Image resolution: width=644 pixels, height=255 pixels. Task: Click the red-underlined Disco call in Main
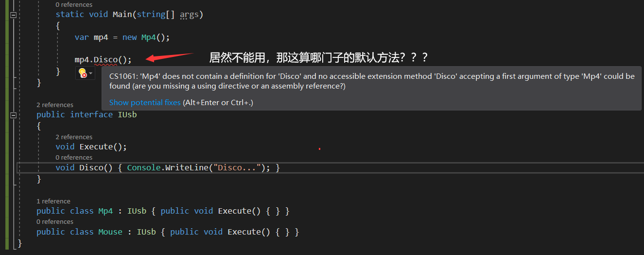coord(105,60)
